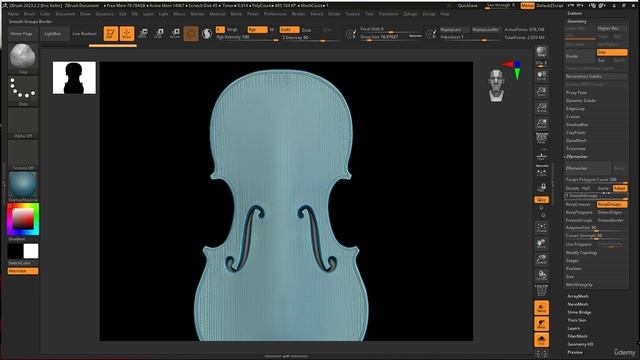Viewport: 640px width, 360px height.
Task: Toggle the Line Fill polyframe icon
Action: (x=542, y=291)
